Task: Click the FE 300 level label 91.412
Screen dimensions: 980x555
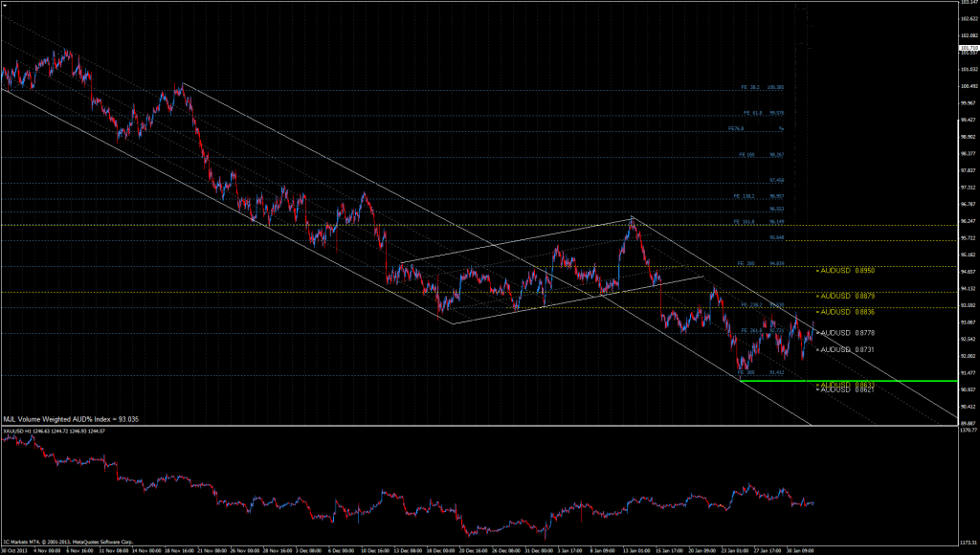Action: (761, 372)
